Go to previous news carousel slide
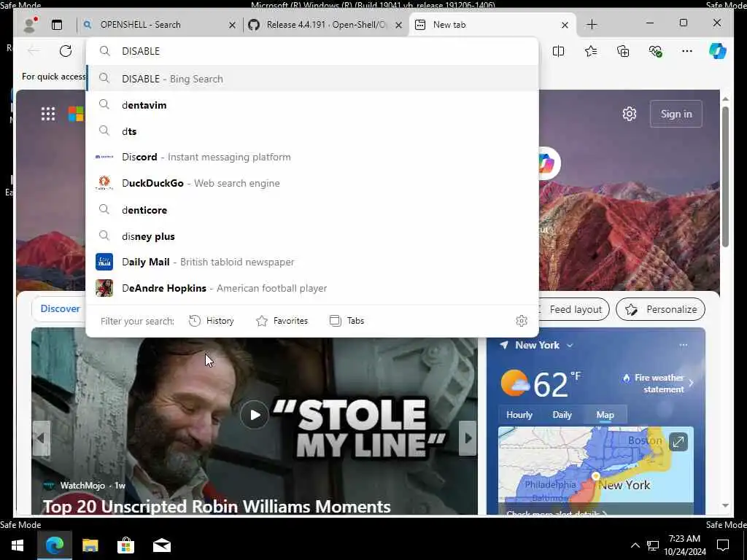 point(41,438)
